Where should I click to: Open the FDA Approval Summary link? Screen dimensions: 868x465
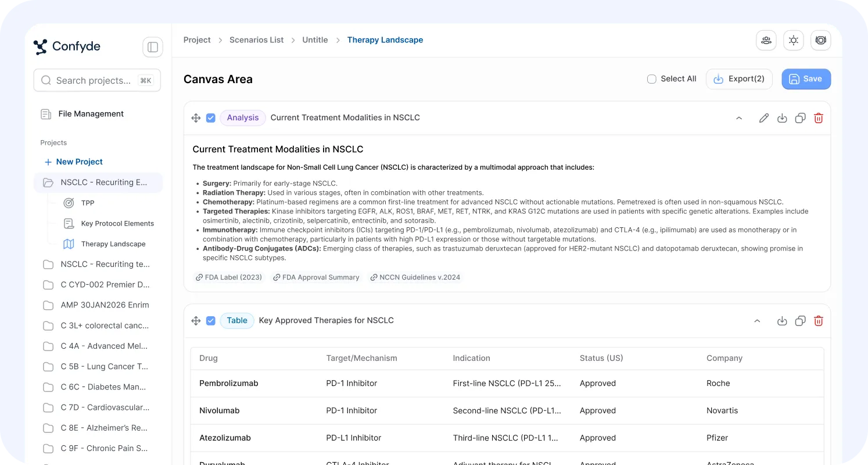pos(317,277)
